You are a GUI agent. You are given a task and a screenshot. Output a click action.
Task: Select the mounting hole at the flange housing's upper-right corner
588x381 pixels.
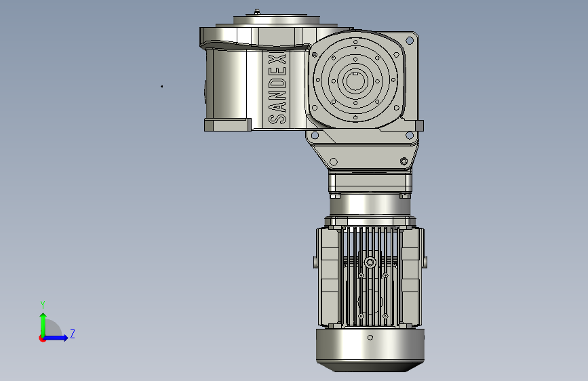[x=410, y=40]
